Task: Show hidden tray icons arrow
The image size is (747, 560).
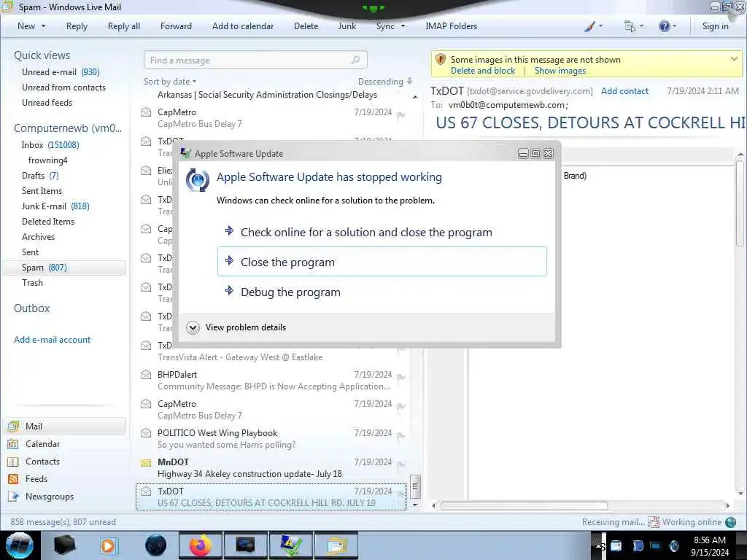Action: point(598,545)
